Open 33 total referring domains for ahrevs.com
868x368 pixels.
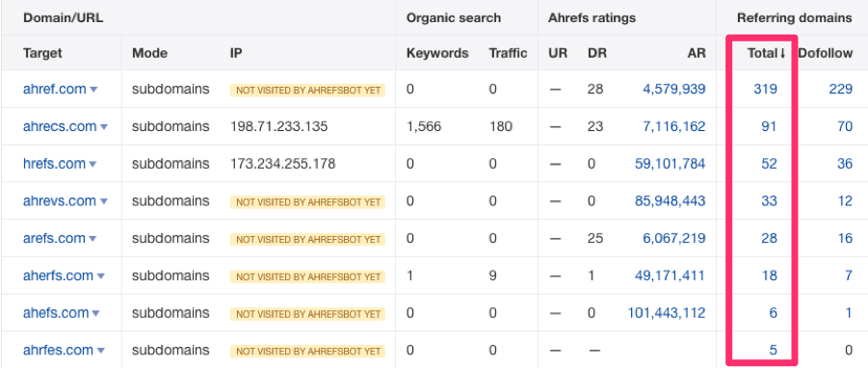[769, 201]
